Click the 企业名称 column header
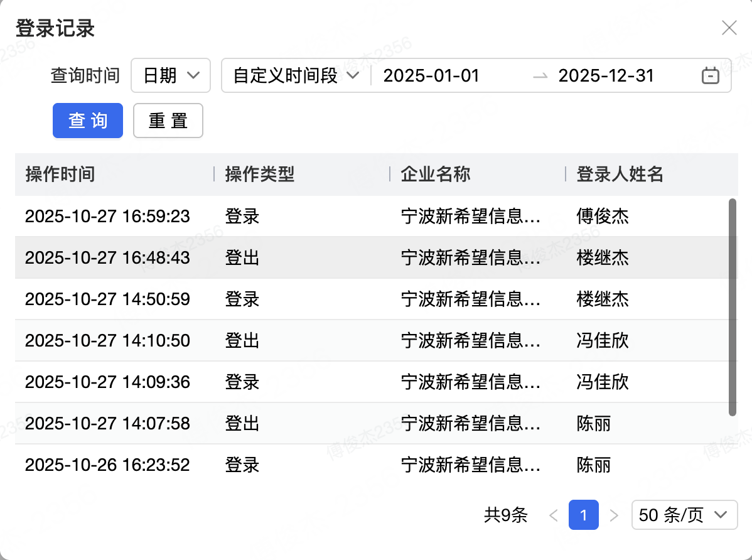This screenshot has width=752, height=560. [436, 174]
